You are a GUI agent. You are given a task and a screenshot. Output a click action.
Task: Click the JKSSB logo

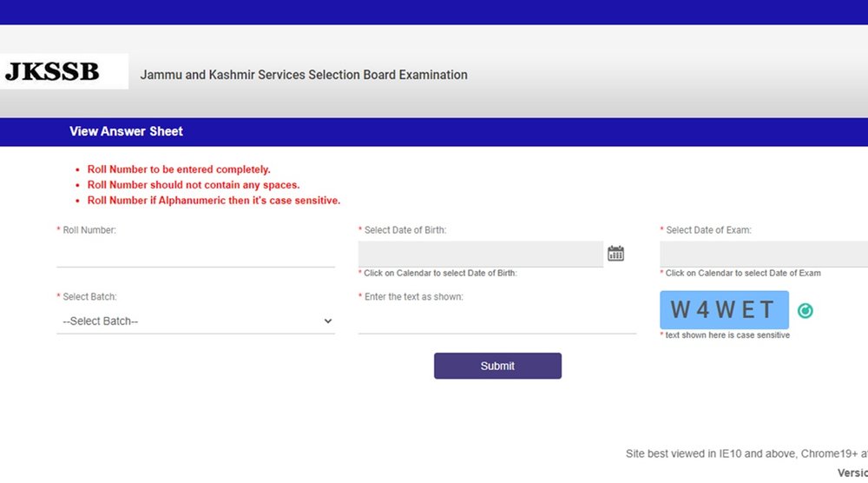54,72
